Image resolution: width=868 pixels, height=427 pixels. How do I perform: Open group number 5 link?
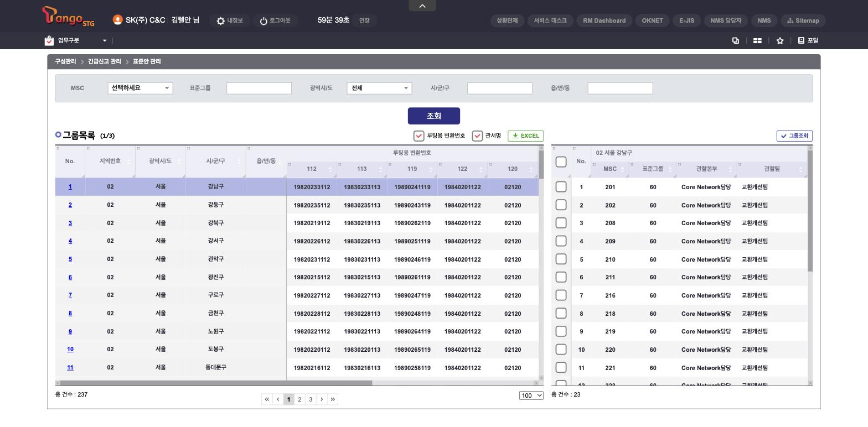(x=70, y=259)
